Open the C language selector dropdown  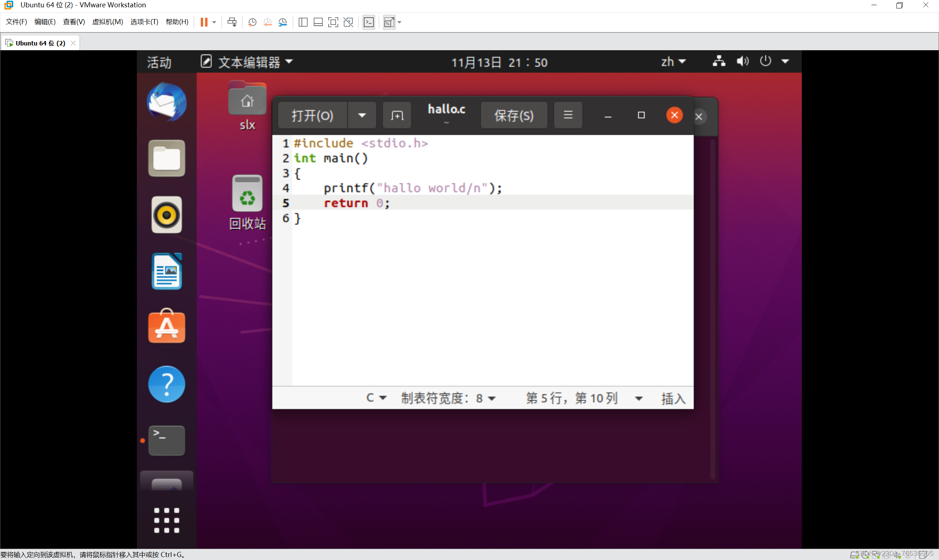coord(376,398)
